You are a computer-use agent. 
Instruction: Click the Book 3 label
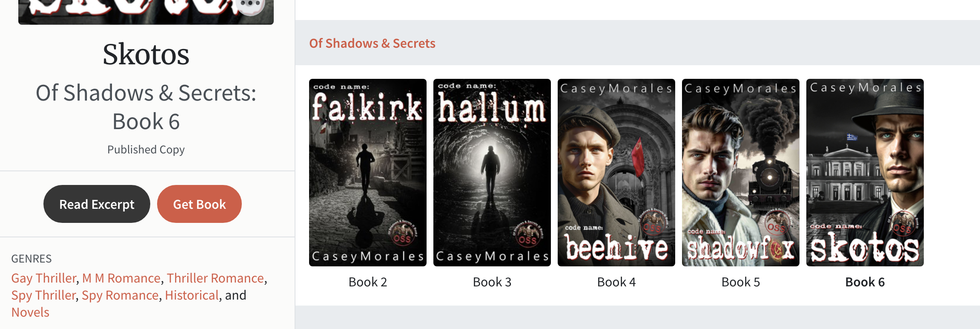pyautogui.click(x=492, y=282)
